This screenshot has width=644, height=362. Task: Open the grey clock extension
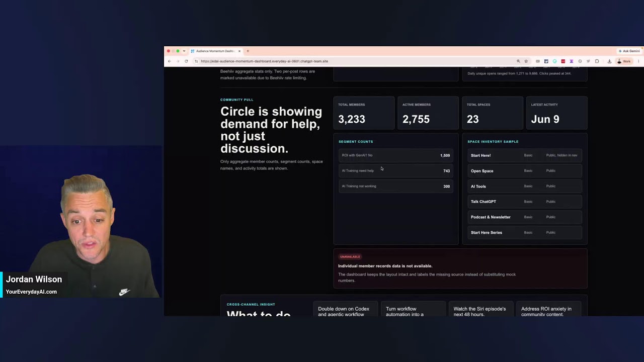[580, 61]
